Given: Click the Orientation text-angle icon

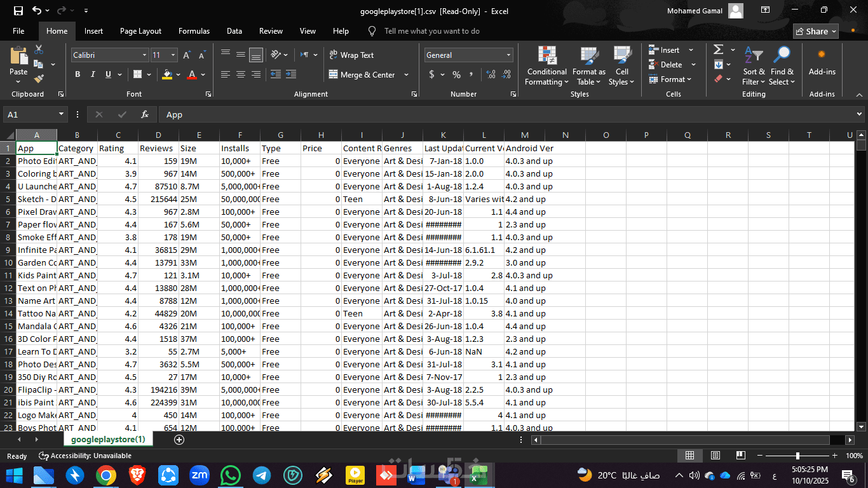Looking at the screenshot, I should [x=276, y=55].
